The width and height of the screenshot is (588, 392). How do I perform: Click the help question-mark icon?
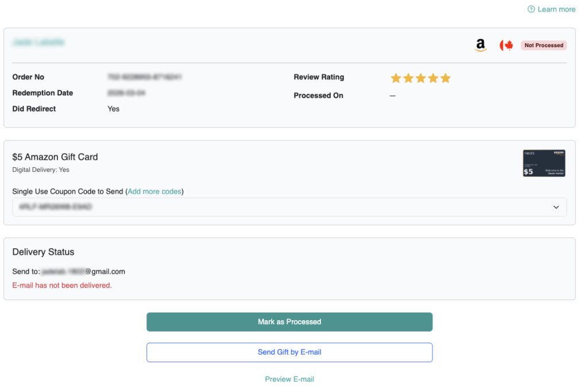coord(531,9)
